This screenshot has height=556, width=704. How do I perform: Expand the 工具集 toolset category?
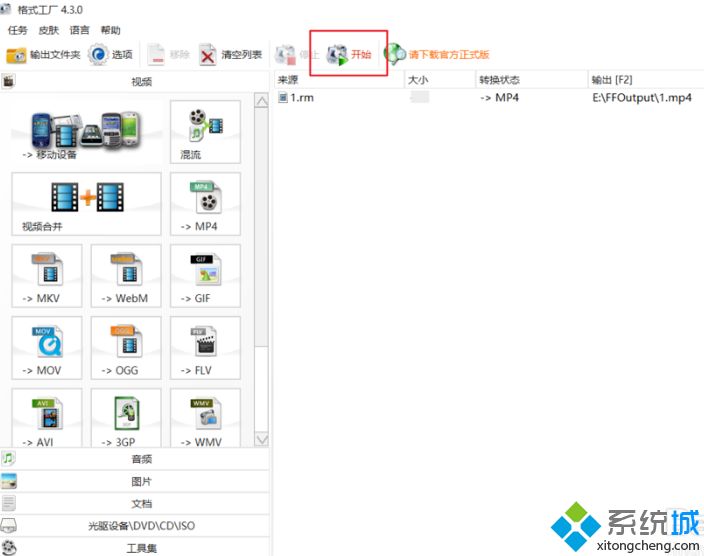135,547
